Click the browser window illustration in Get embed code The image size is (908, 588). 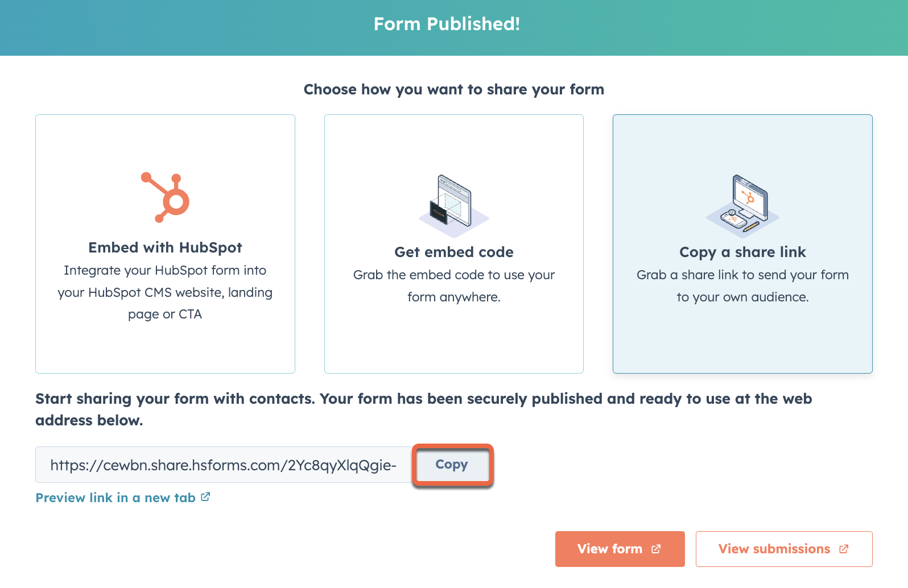455,196
